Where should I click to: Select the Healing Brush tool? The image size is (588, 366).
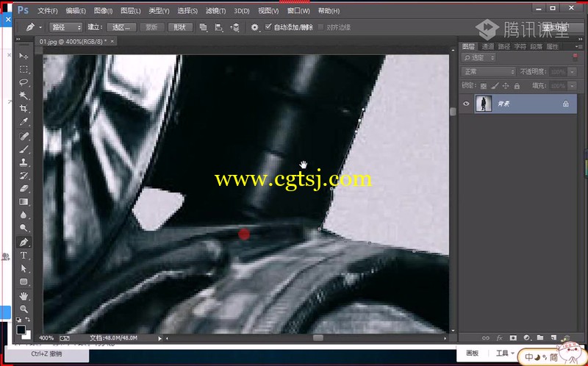24,136
